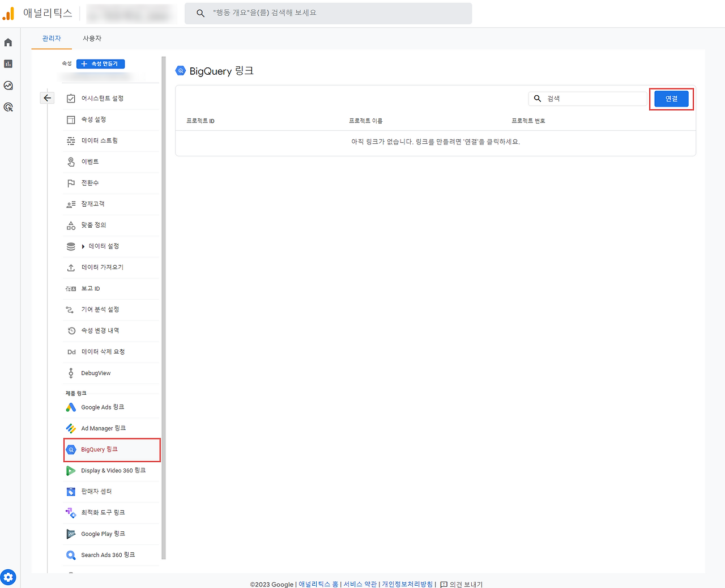Click the 프로젝트 번호 column header
Viewport: 725px width, 588px height.
[528, 121]
